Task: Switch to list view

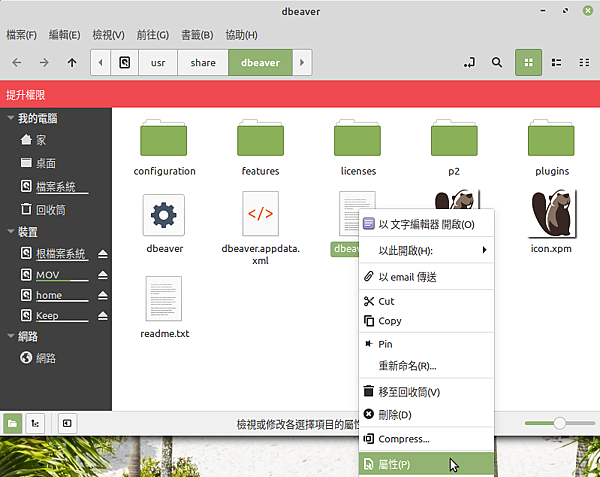Action: [x=556, y=62]
